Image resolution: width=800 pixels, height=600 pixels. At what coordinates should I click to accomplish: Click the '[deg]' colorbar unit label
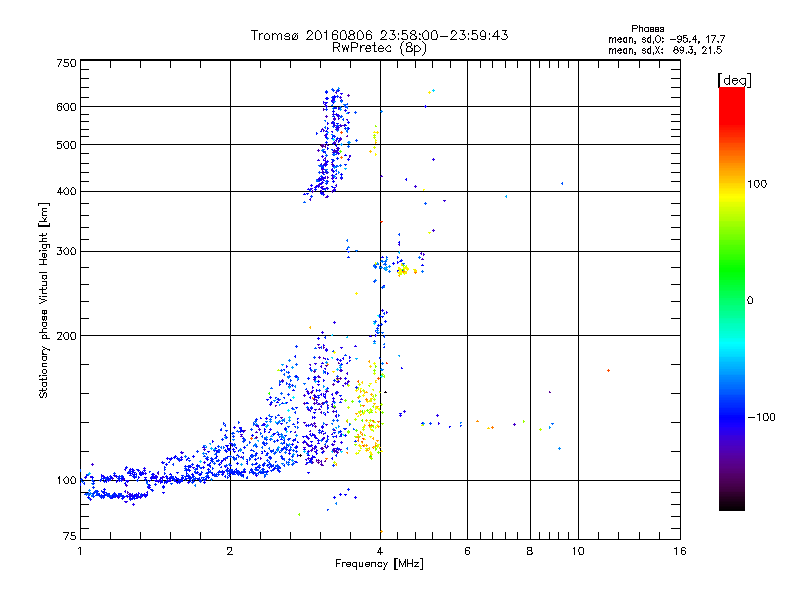[734, 80]
